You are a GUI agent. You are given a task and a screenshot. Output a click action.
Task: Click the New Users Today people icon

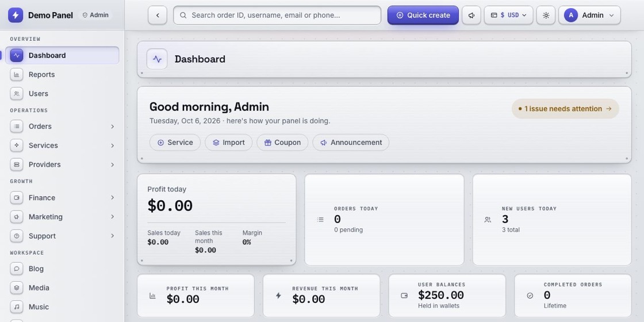(x=488, y=220)
